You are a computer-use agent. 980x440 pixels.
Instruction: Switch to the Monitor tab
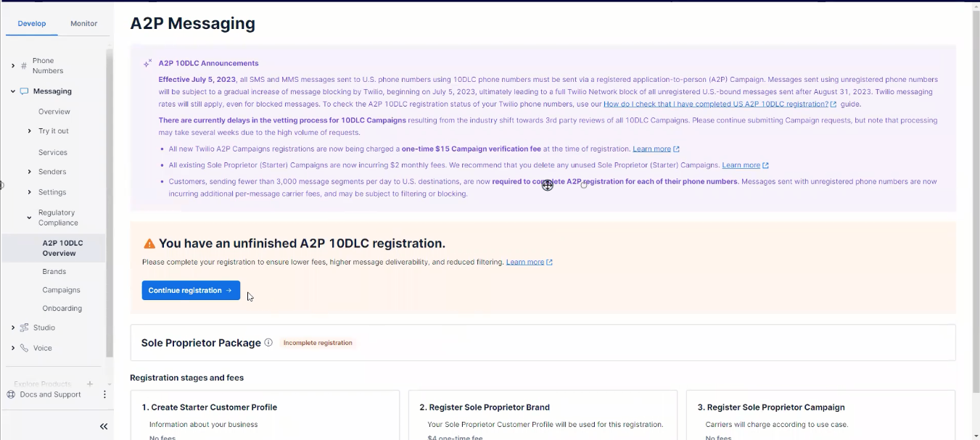(83, 23)
